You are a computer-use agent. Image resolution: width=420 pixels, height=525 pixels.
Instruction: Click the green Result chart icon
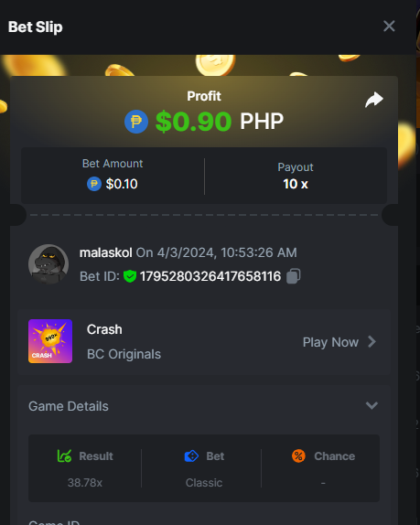coord(64,455)
